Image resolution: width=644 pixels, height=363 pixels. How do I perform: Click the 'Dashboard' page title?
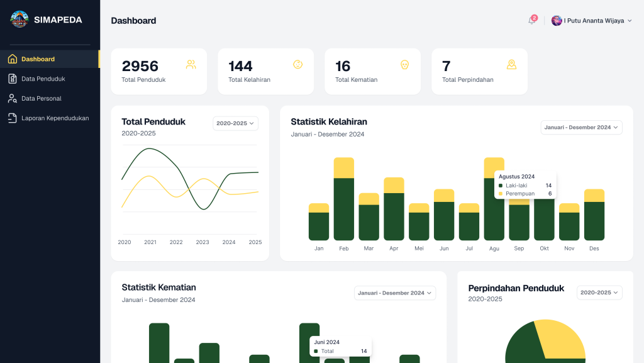click(133, 21)
